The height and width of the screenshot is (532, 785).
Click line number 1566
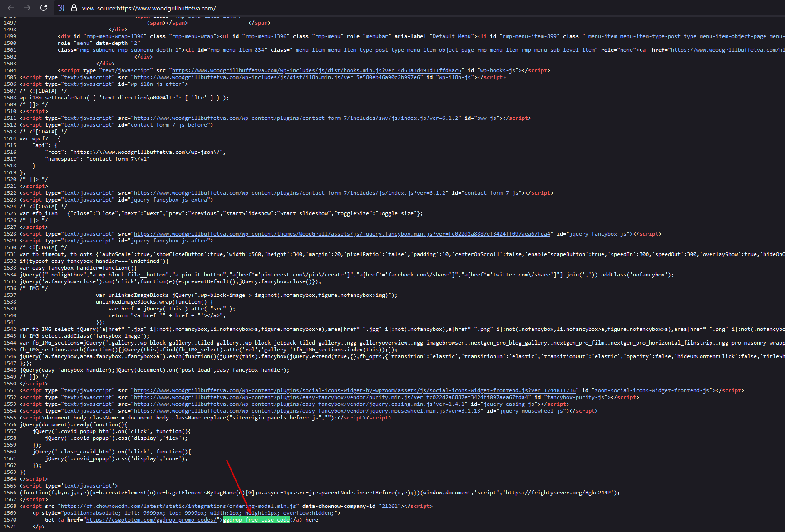point(10,493)
